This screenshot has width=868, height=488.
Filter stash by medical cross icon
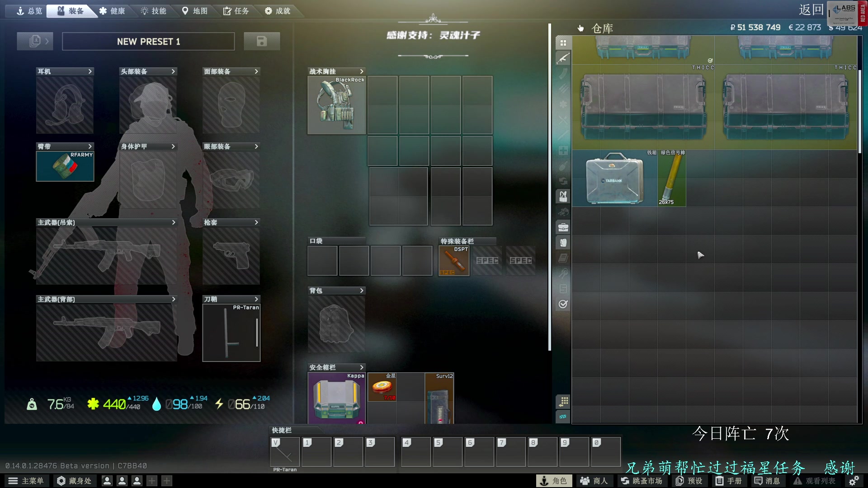[x=563, y=150]
